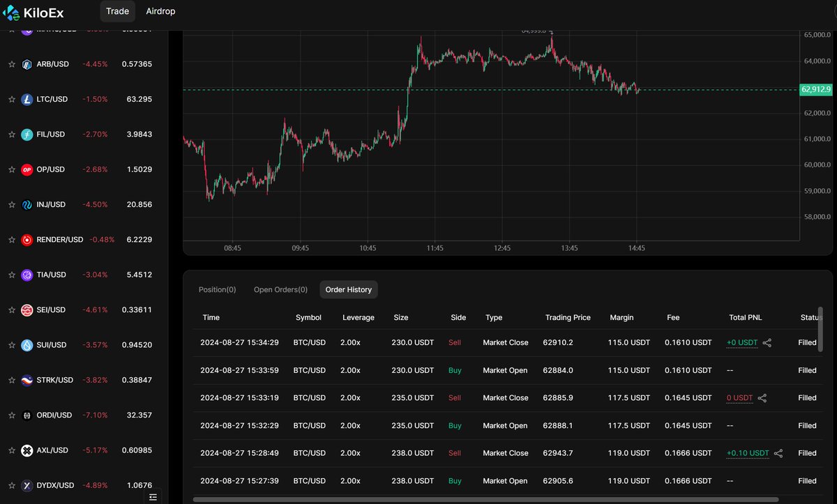Viewport: 837px width, 504px height.
Task: Click the RENDER coin icon
Action: (x=27, y=240)
